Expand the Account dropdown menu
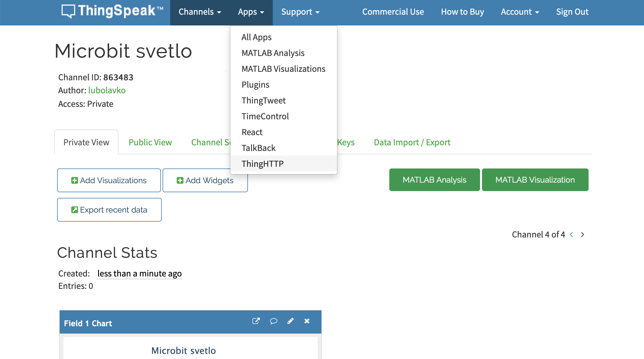644x359 pixels. (x=520, y=12)
